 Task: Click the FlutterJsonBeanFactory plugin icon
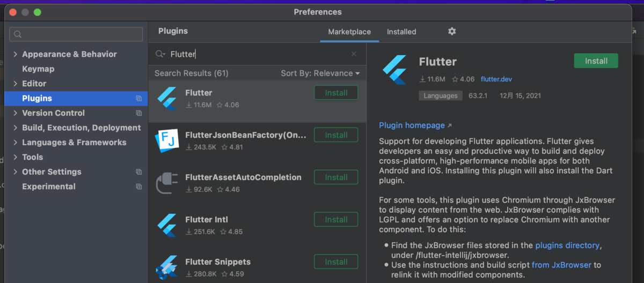tap(167, 140)
